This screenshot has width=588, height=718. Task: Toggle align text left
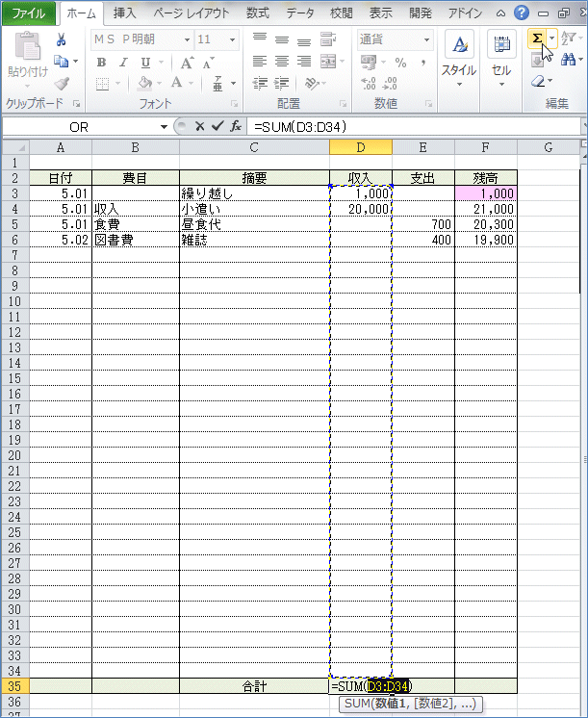click(x=260, y=62)
